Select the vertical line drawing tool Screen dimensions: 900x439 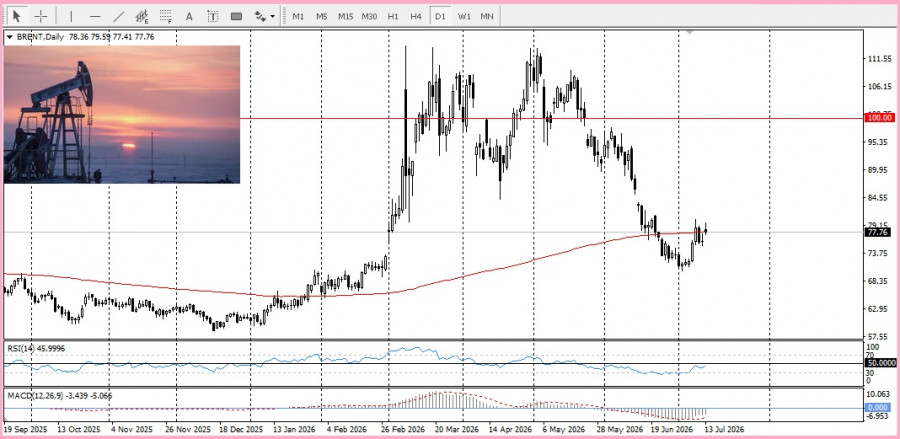[71, 16]
